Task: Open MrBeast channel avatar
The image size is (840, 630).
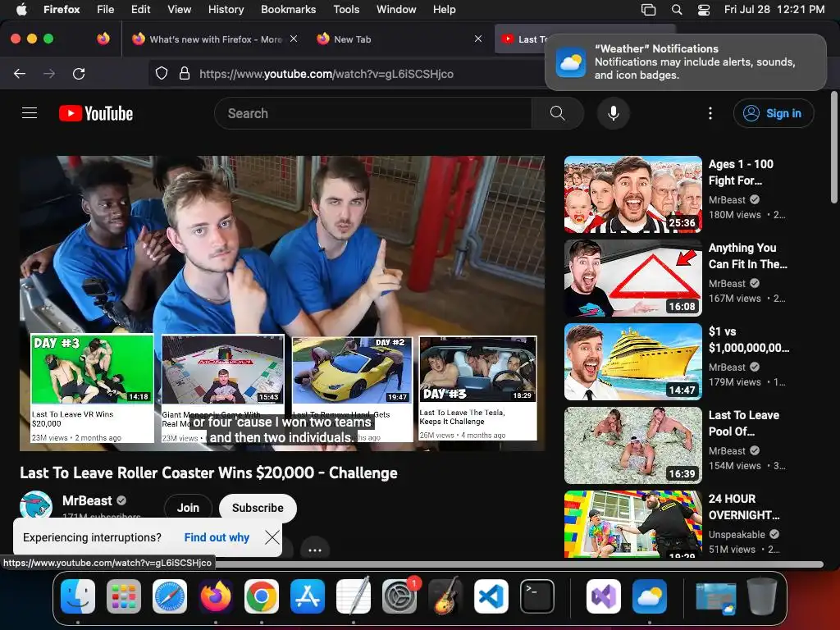Action: pos(36,505)
